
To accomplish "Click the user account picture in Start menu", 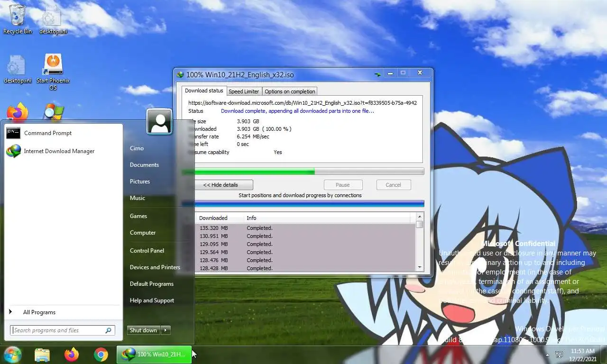I will click(x=159, y=121).
